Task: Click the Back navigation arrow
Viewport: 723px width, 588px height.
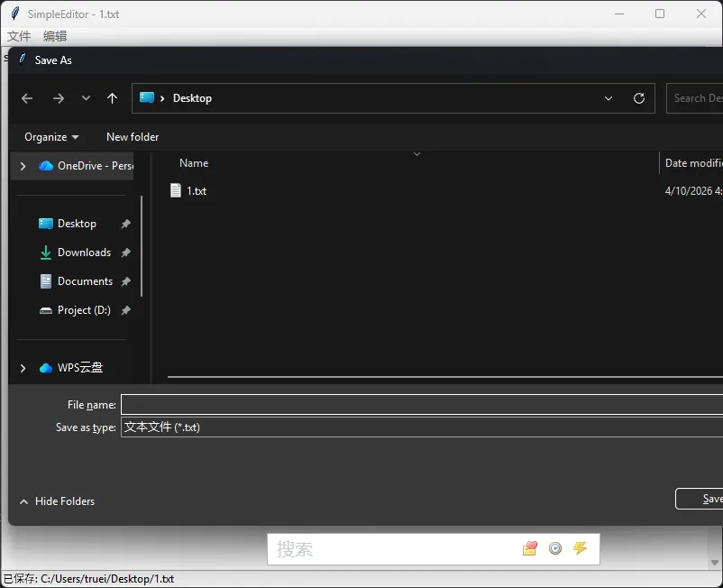Action: click(27, 98)
